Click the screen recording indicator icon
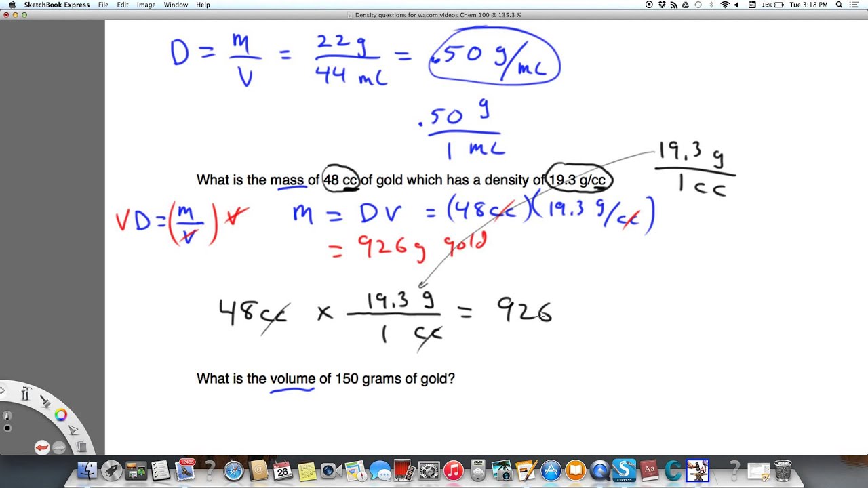 click(649, 5)
